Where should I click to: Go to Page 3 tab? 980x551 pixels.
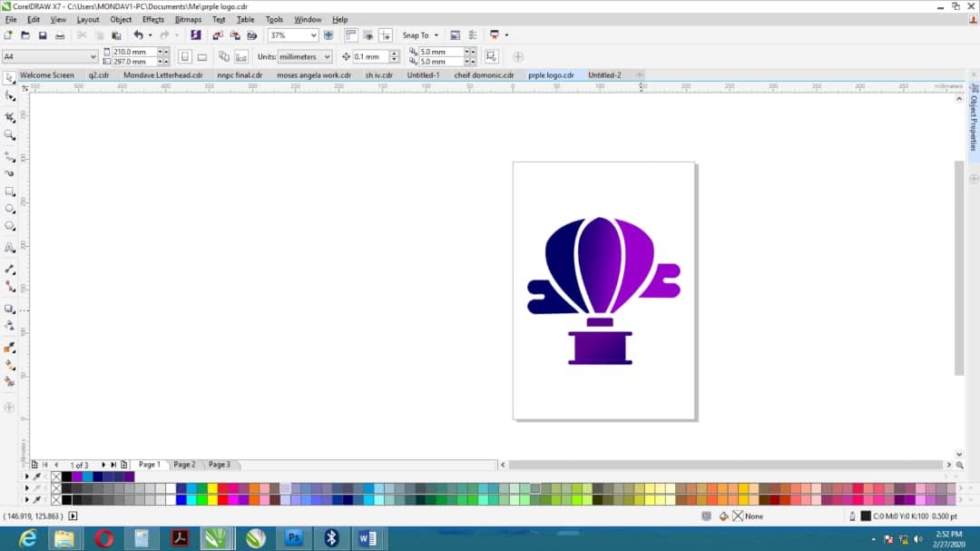(220, 465)
